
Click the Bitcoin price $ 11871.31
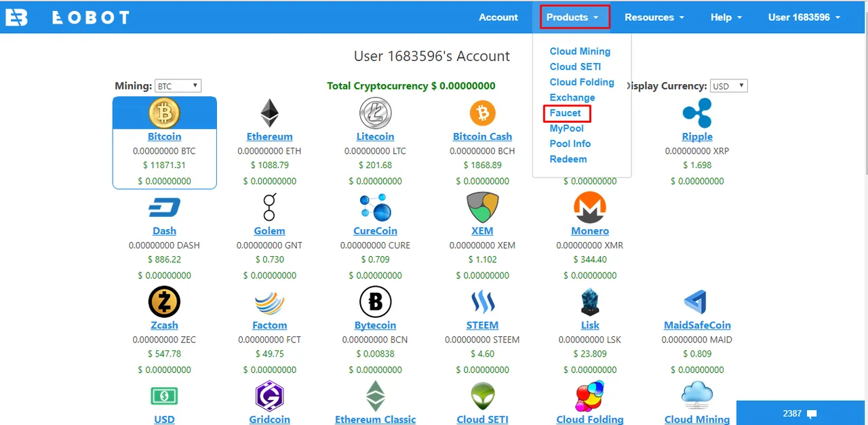[164, 165]
